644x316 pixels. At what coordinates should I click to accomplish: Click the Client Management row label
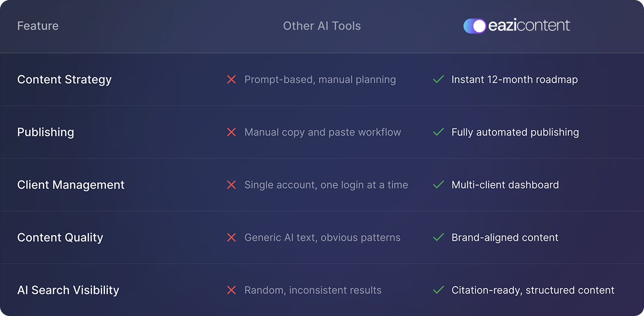(x=71, y=185)
